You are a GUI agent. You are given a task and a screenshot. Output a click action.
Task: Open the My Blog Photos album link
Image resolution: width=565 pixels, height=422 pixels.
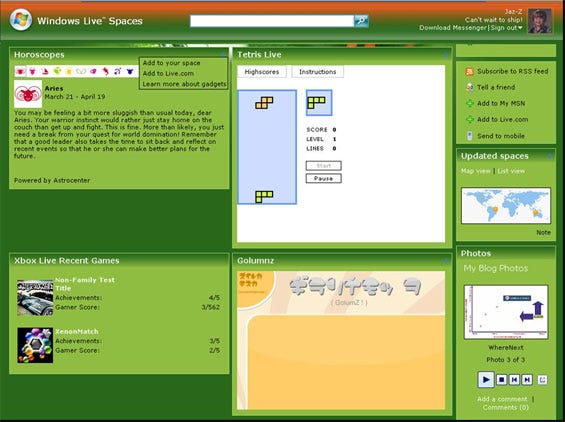496,268
